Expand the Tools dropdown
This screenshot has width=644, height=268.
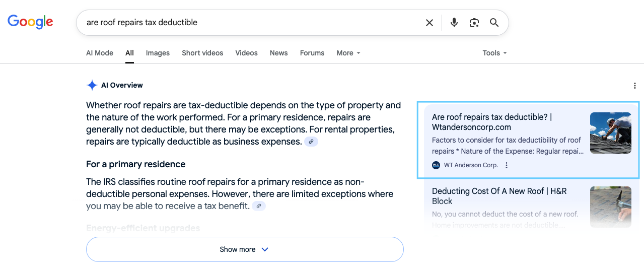click(x=494, y=53)
